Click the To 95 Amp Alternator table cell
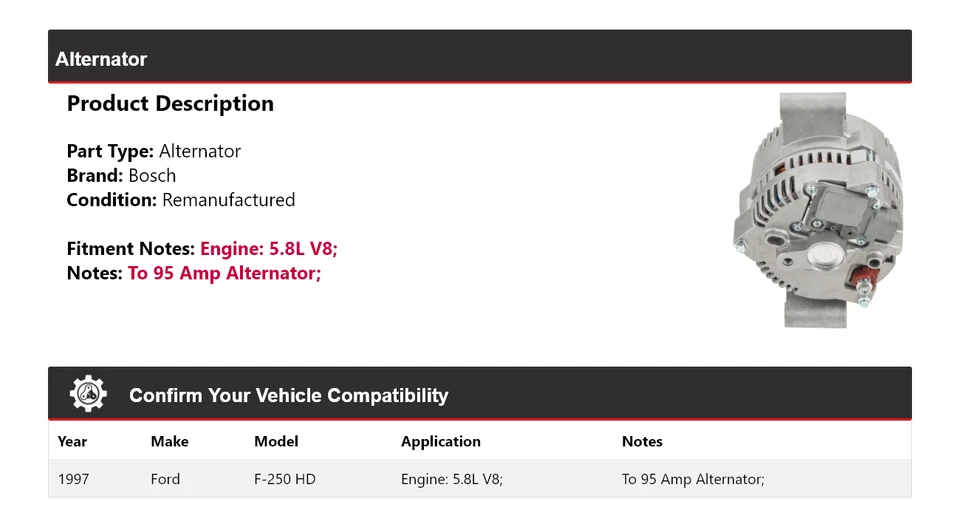The height and width of the screenshot is (527, 960). pos(692,479)
